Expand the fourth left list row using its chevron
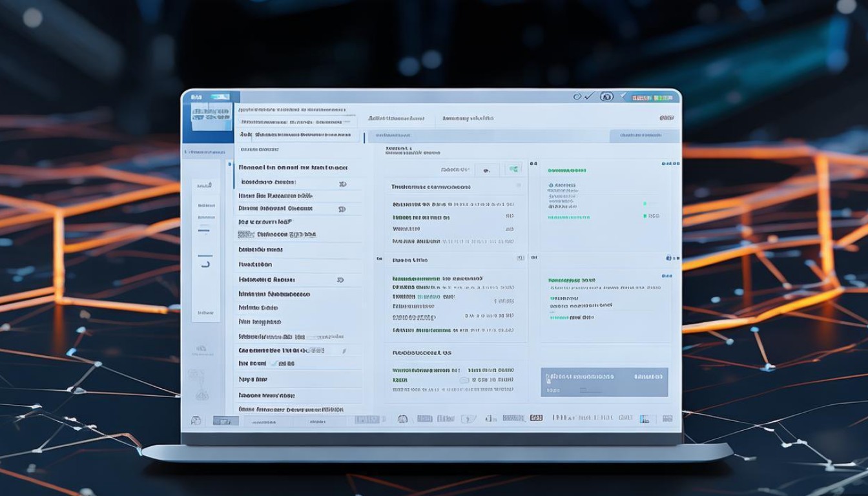 coord(342,209)
